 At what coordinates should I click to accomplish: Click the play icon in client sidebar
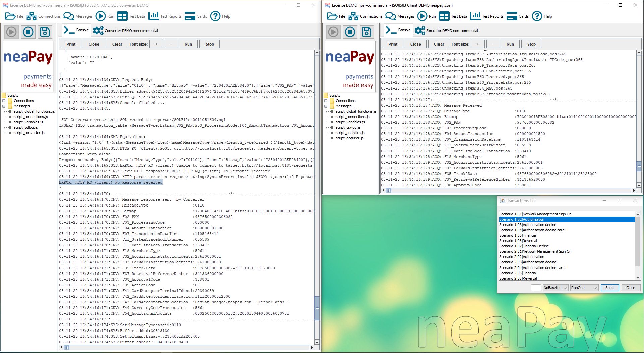pos(333,32)
